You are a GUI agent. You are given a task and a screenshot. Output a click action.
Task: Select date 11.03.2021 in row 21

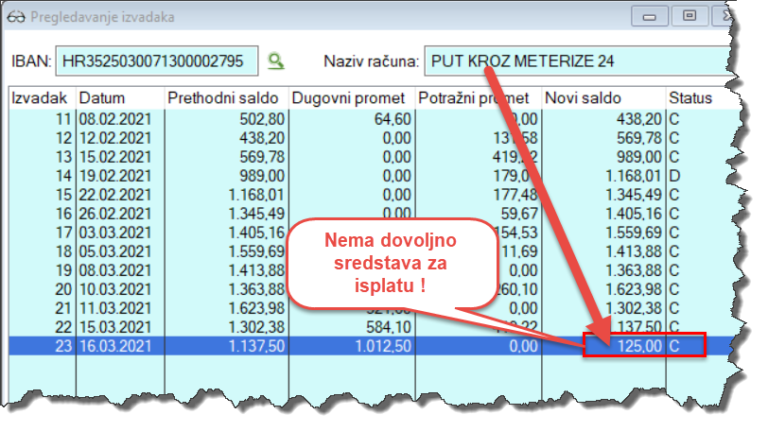[x=116, y=308]
